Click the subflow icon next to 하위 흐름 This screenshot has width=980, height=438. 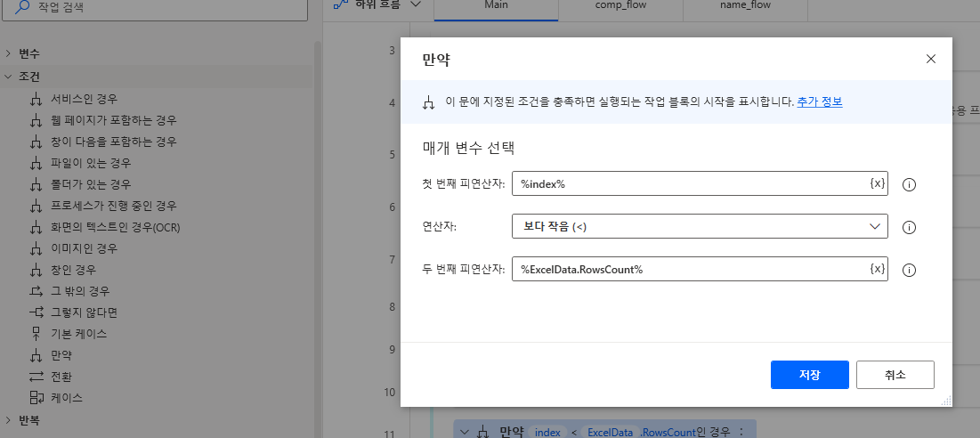click(341, 4)
